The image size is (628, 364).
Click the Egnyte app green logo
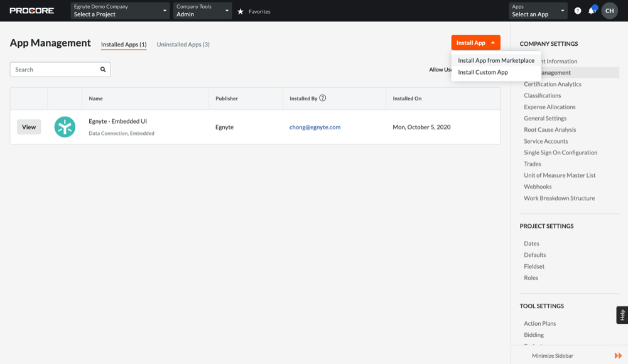pyautogui.click(x=65, y=126)
